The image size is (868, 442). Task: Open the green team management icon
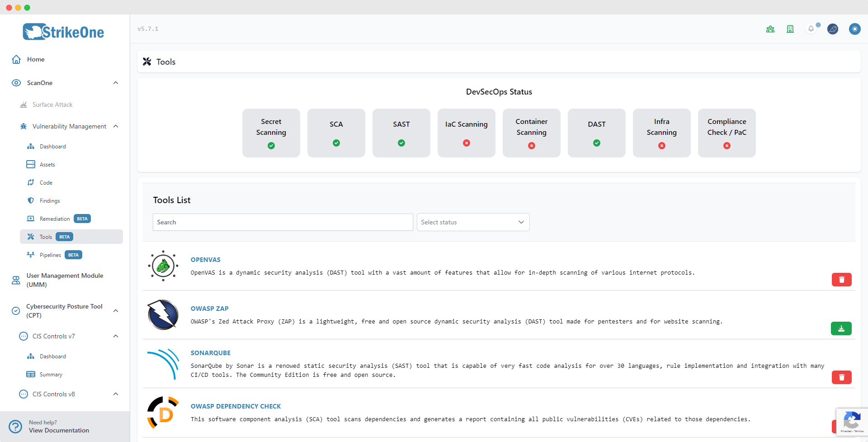(770, 29)
